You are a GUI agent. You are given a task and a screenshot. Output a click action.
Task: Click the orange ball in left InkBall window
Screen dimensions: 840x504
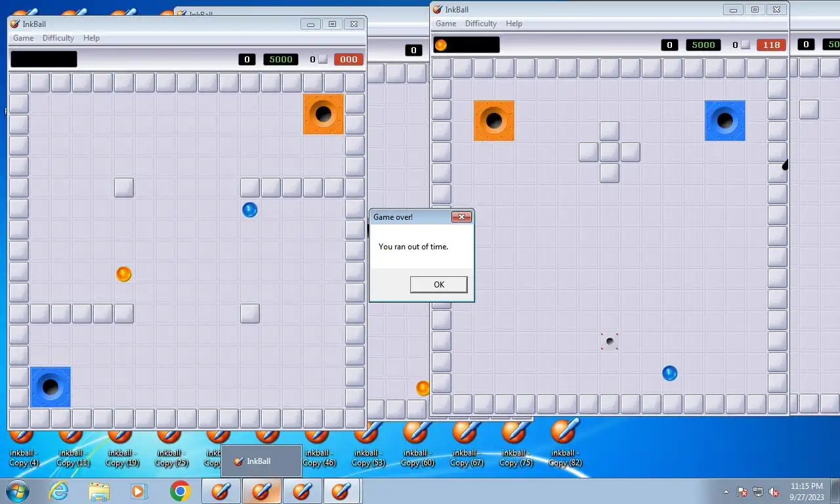[x=124, y=274]
